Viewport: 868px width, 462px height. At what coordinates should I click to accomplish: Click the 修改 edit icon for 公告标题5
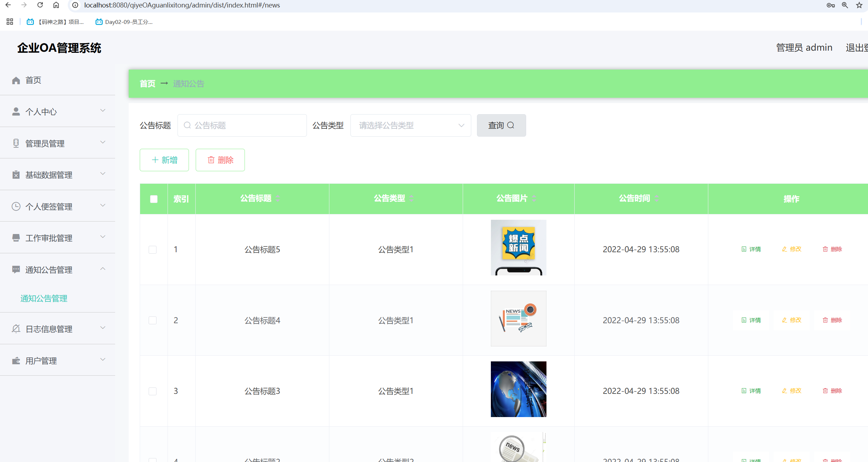coord(785,249)
